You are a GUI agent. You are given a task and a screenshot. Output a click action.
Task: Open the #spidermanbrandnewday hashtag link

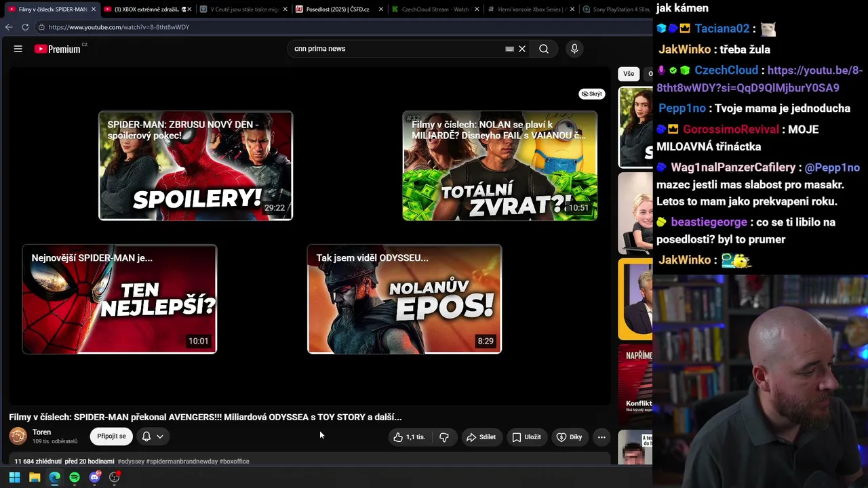[x=182, y=462]
